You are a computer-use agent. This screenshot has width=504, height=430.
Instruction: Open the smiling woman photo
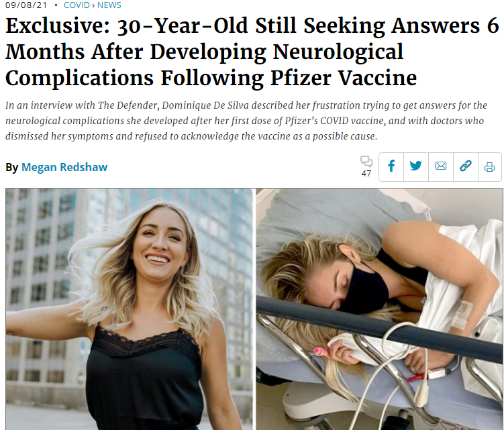130,309
